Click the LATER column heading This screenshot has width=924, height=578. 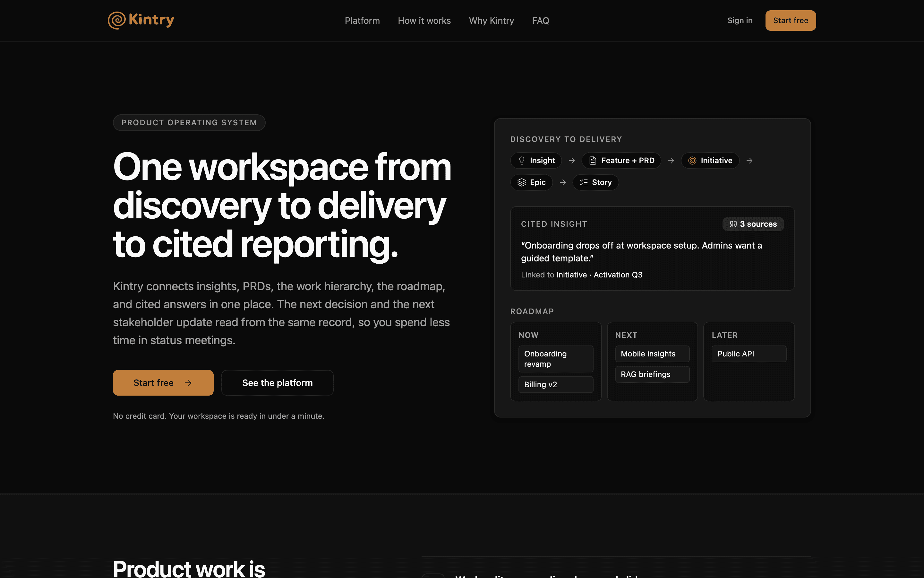click(725, 335)
